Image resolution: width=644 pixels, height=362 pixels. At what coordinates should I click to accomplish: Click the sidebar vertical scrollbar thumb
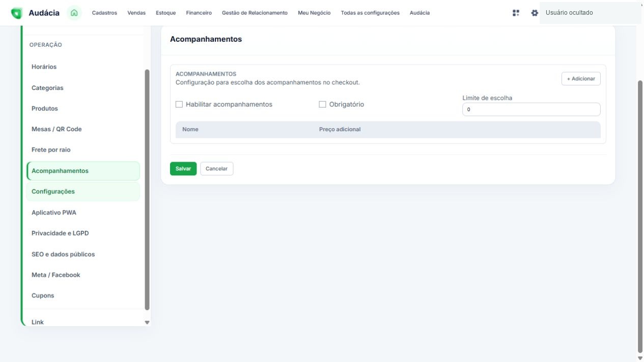147,190
